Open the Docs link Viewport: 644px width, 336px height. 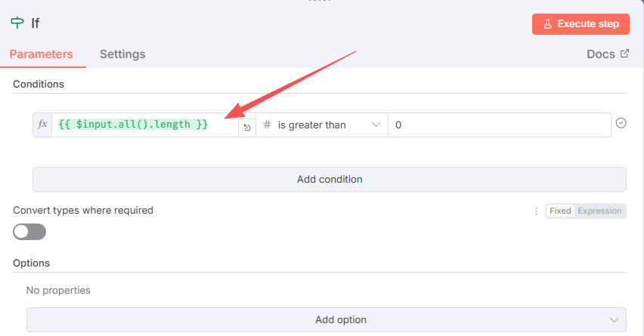[600, 54]
